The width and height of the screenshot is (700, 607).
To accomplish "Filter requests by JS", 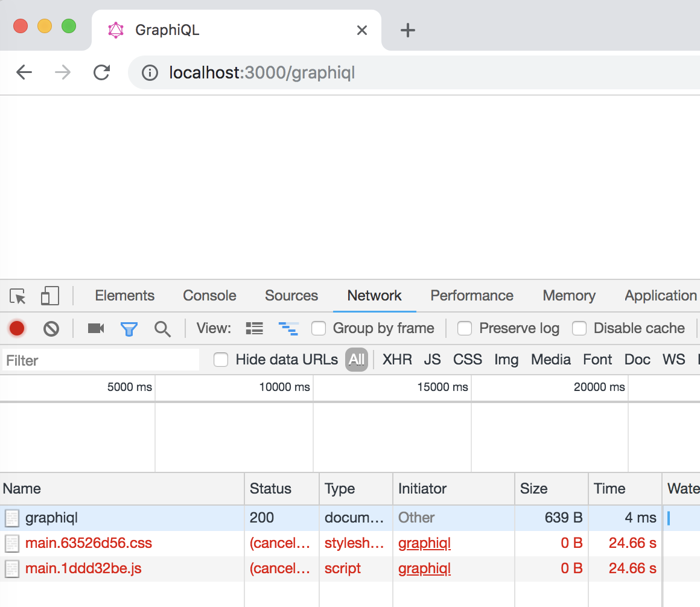I will click(x=432, y=359).
